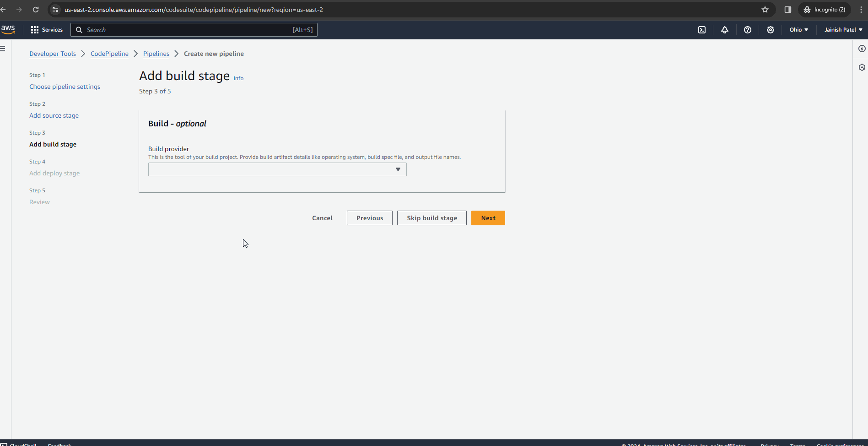Open the Ohio region selector

(798, 29)
